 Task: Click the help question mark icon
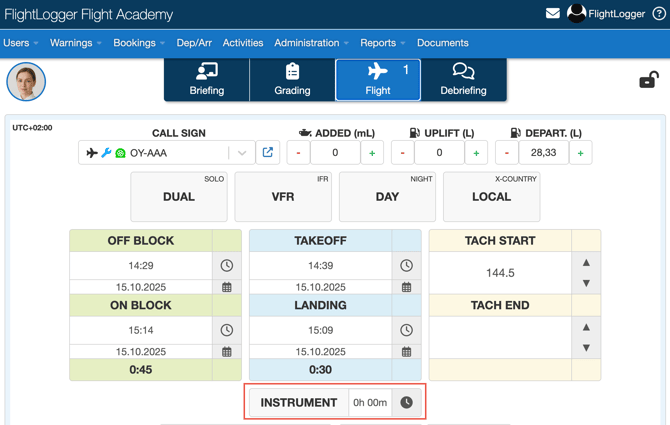(659, 14)
